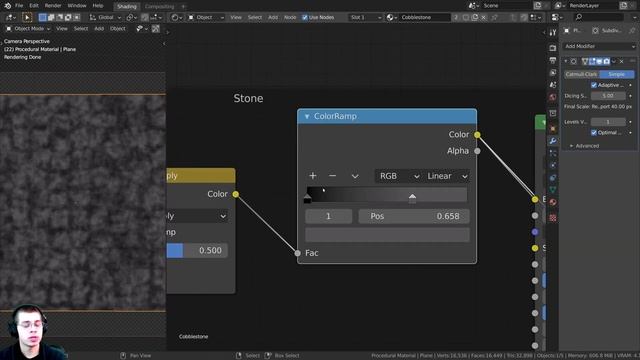Open Particles properties tab
The width and height of the screenshot is (640, 360).
(553, 153)
